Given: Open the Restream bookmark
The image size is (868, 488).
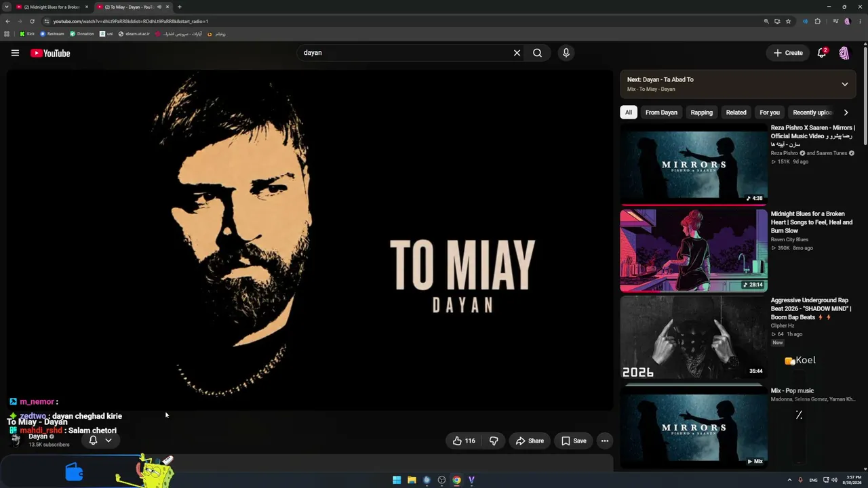Looking at the screenshot, I should pyautogui.click(x=52, y=34).
